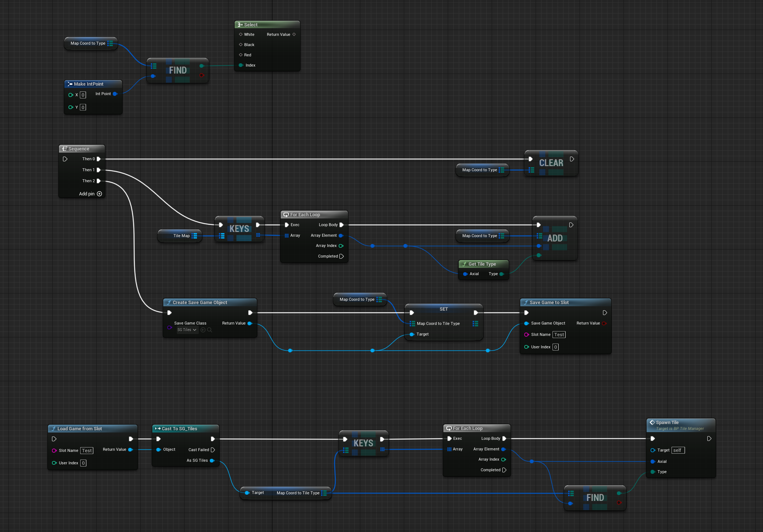
Task: Click Completed pin on bottom For Each Loop
Action: 504,470
